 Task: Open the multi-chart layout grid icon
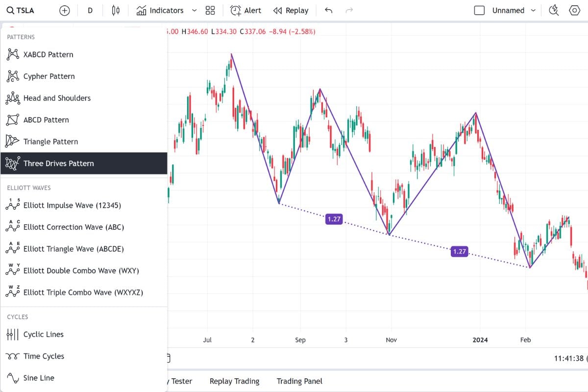click(210, 10)
